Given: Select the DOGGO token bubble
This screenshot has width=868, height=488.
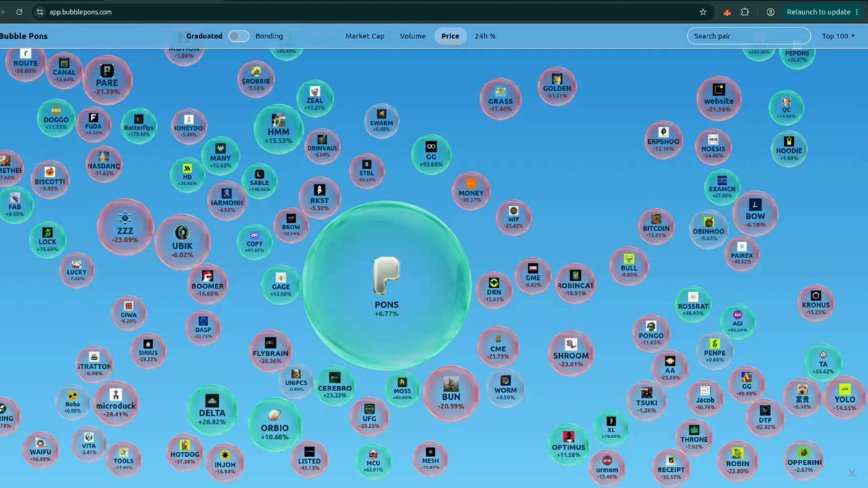Looking at the screenshot, I should [56, 118].
